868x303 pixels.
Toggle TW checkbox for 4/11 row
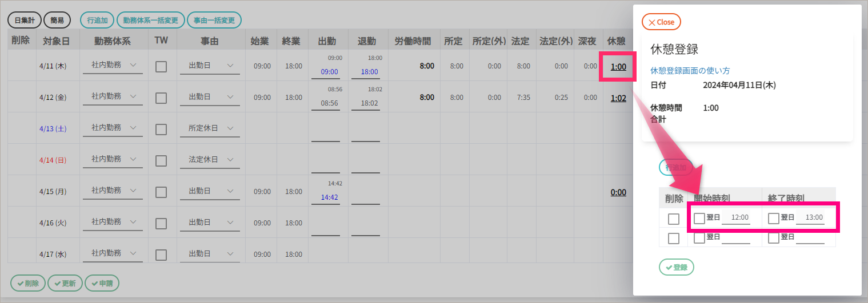click(161, 66)
